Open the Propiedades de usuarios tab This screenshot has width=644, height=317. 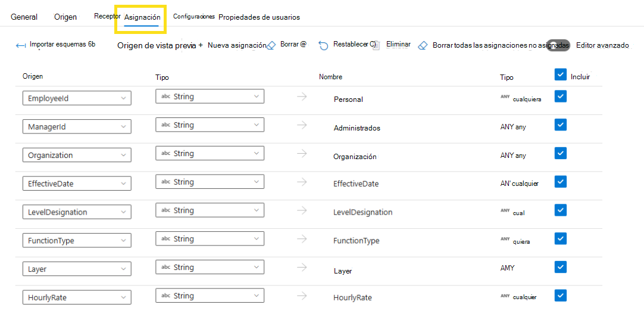pyautogui.click(x=259, y=17)
